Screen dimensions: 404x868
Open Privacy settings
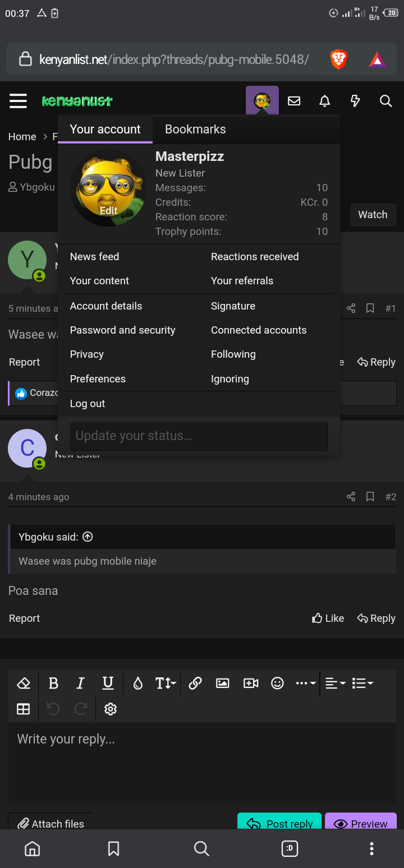[x=86, y=354]
